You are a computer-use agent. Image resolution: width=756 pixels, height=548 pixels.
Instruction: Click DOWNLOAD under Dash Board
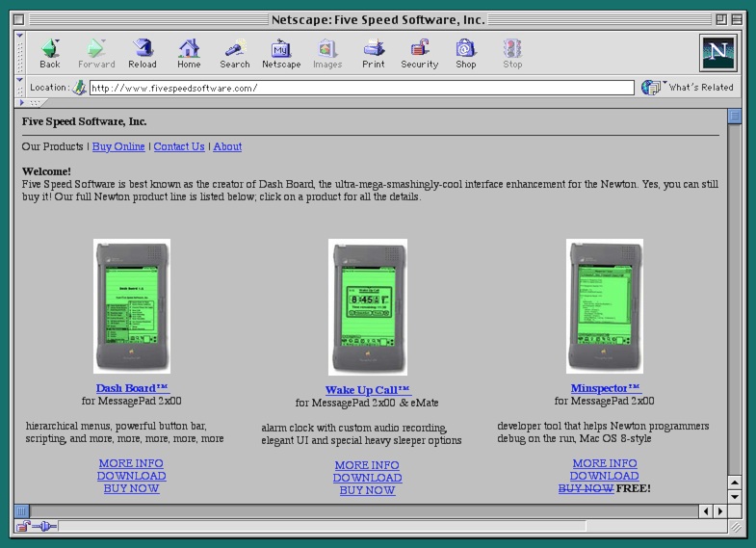coord(131,476)
